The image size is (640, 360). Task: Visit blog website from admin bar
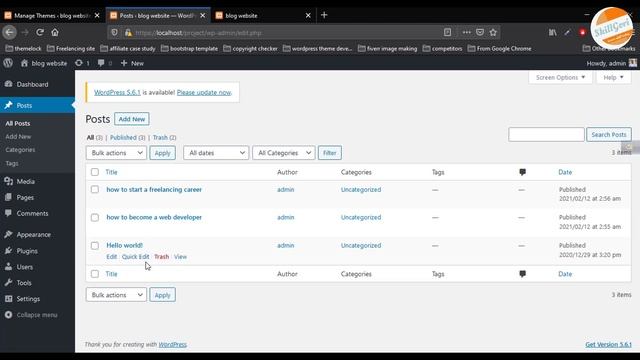point(44,63)
